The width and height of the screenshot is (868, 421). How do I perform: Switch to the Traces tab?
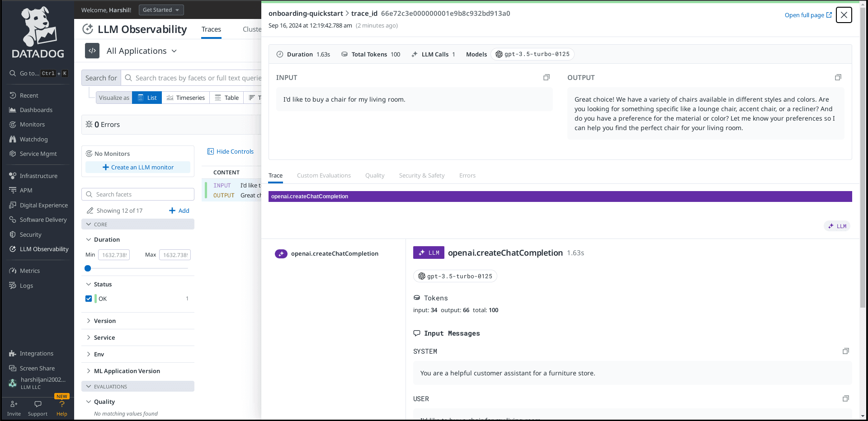tap(211, 29)
